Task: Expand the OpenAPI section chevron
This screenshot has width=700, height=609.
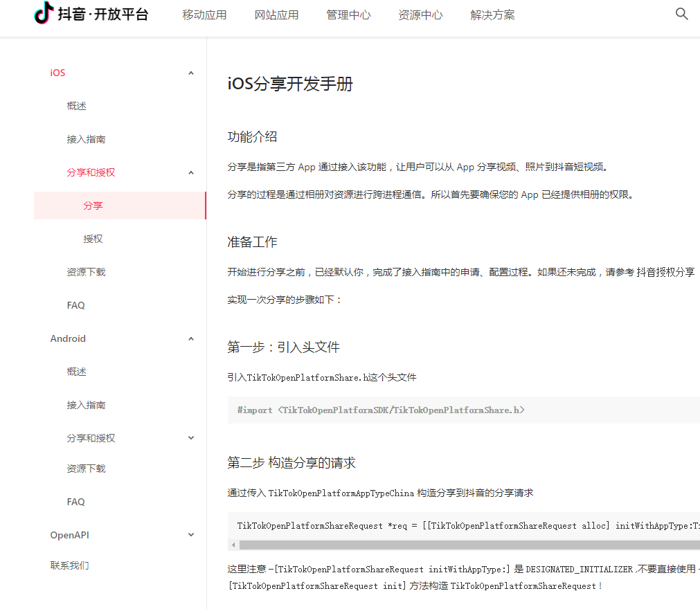Action: pos(191,535)
